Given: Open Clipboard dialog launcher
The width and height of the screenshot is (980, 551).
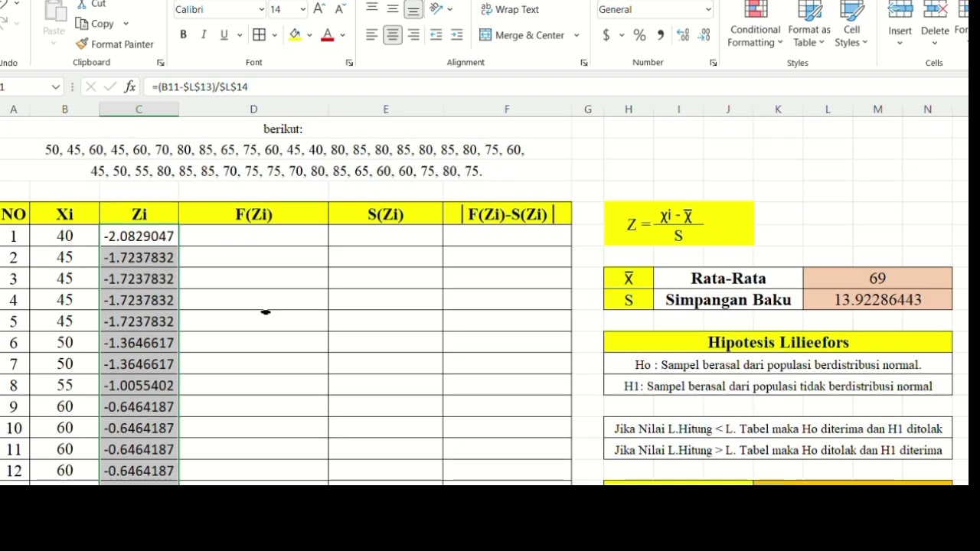Looking at the screenshot, I should [x=160, y=63].
